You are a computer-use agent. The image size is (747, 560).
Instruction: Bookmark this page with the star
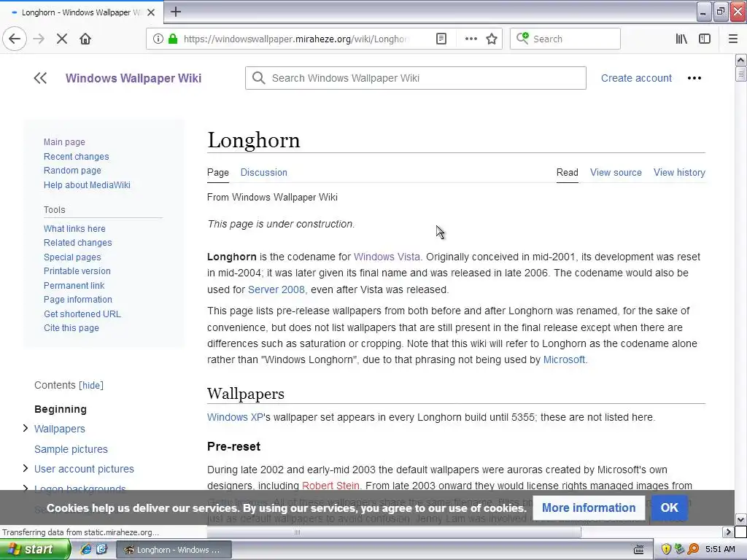click(492, 39)
